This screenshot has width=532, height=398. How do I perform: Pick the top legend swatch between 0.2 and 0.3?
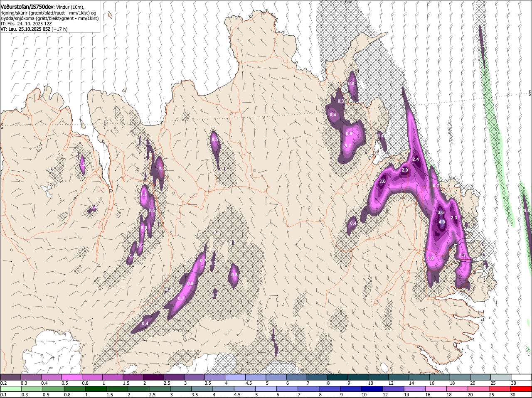point(10,377)
